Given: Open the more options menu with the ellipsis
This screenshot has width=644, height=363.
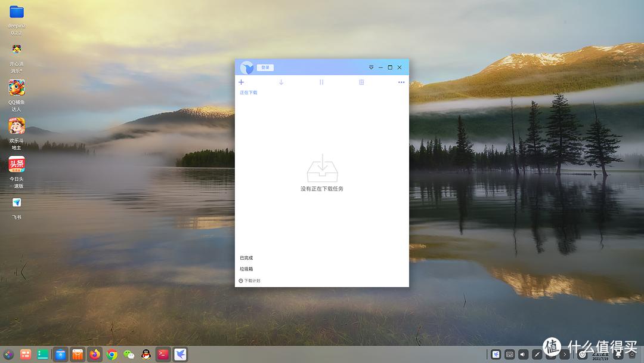Looking at the screenshot, I should click(x=401, y=82).
